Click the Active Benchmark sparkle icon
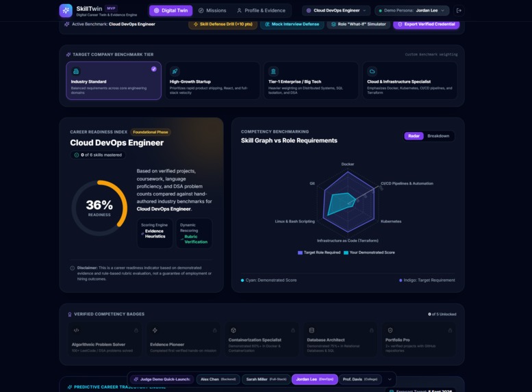 [x=67, y=24]
